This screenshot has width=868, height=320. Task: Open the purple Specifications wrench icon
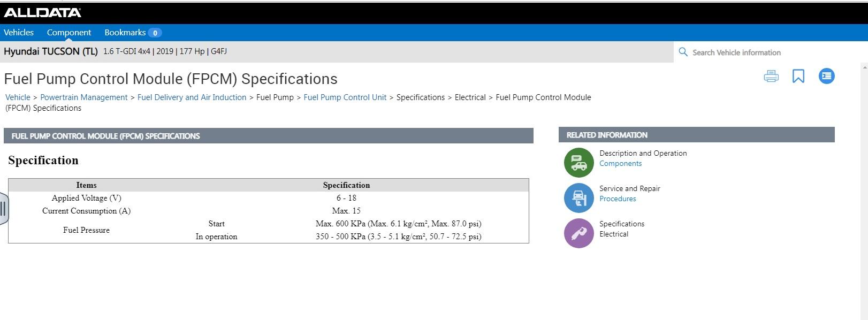click(578, 233)
